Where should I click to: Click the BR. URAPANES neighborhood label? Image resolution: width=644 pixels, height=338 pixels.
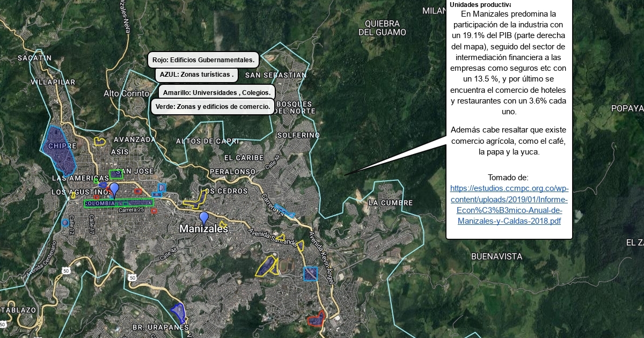160,327
